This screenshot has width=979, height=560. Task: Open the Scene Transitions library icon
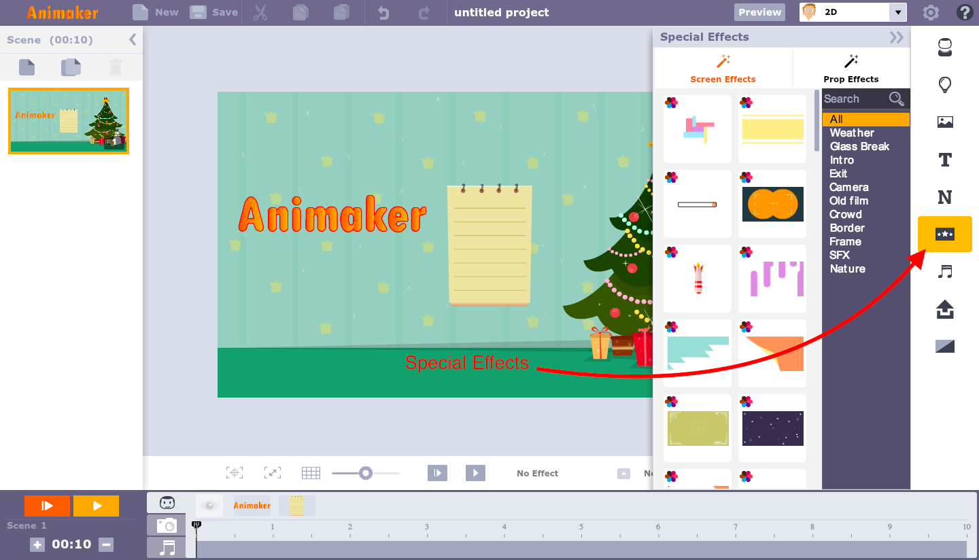(945, 347)
